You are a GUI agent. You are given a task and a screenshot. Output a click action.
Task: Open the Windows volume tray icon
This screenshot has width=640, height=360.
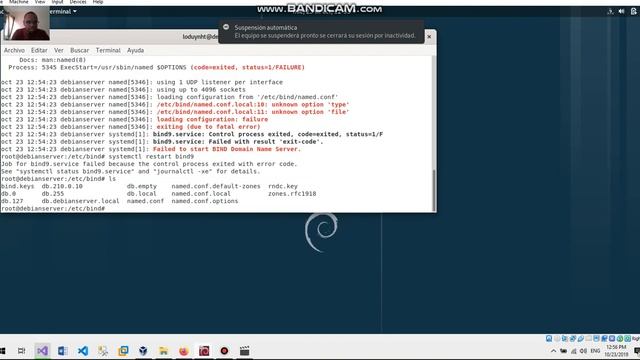click(583, 351)
